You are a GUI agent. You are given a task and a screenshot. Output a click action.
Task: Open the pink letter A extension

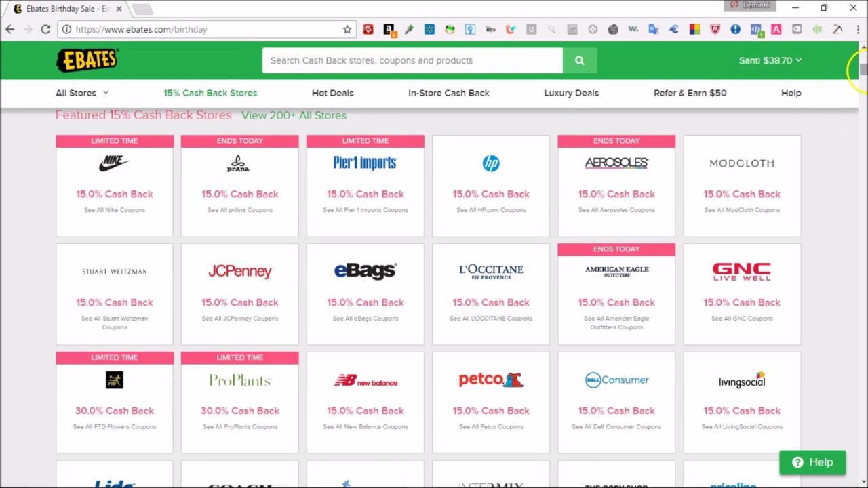coord(776,29)
